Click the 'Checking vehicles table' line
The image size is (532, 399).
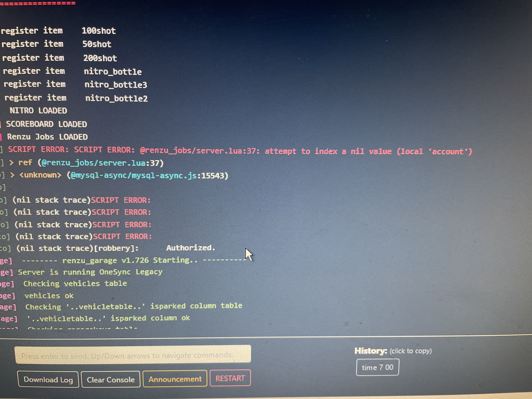(x=75, y=284)
